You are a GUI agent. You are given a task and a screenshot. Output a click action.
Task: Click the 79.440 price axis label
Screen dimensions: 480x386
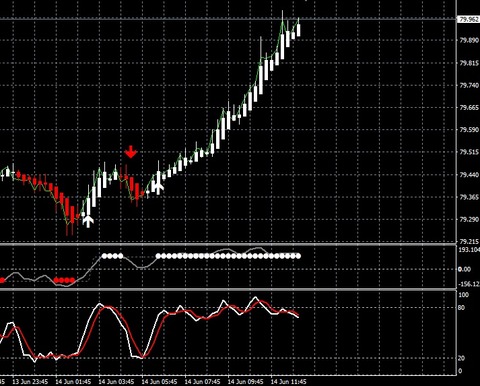point(469,174)
